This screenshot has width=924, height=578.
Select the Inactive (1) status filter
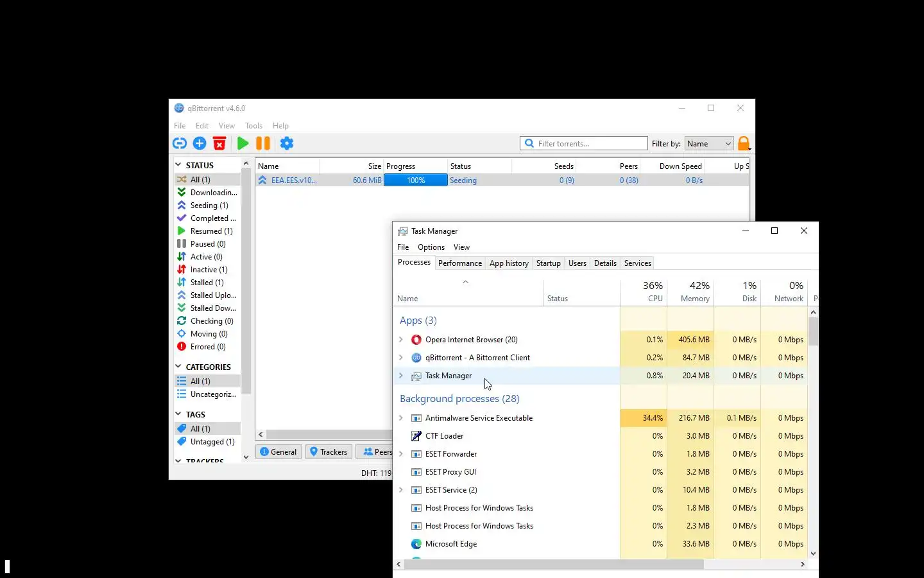pyautogui.click(x=209, y=270)
